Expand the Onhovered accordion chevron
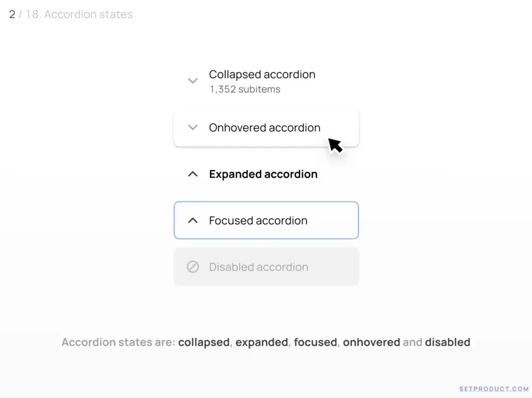Image resolution: width=532 pixels, height=398 pixels. (193, 128)
